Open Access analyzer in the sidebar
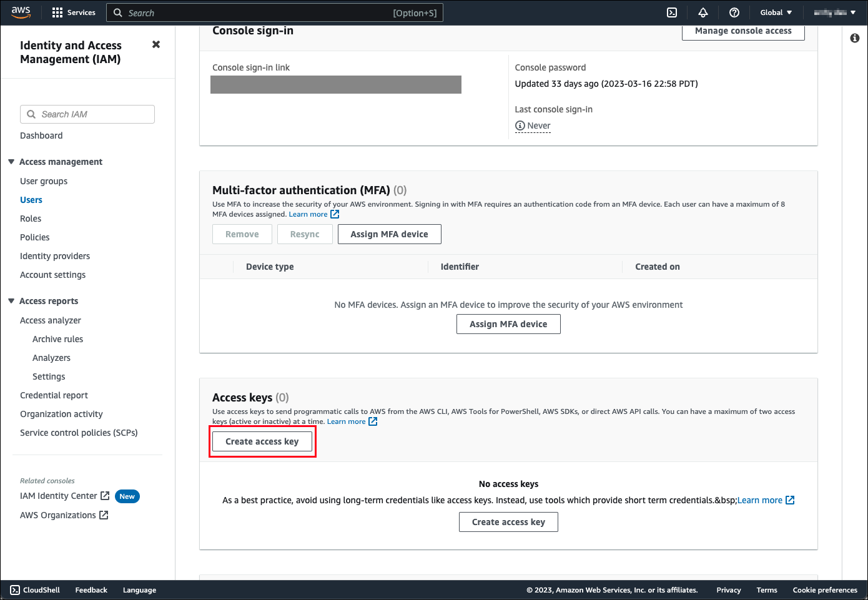The image size is (868, 600). click(51, 320)
